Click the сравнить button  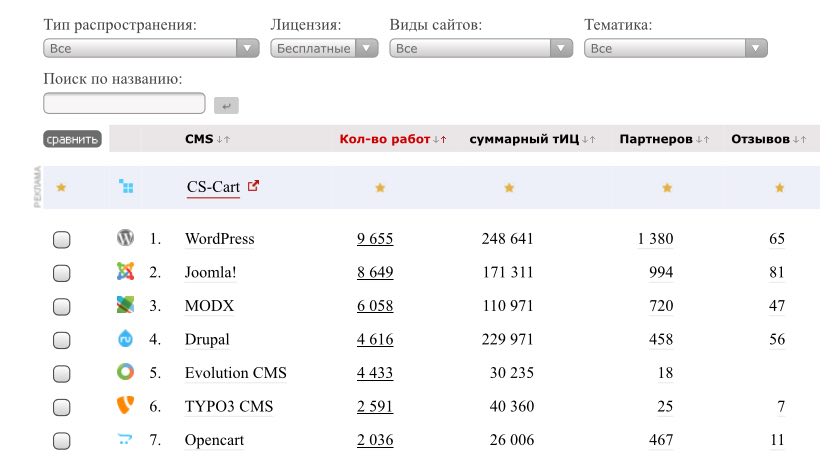pyautogui.click(x=72, y=139)
